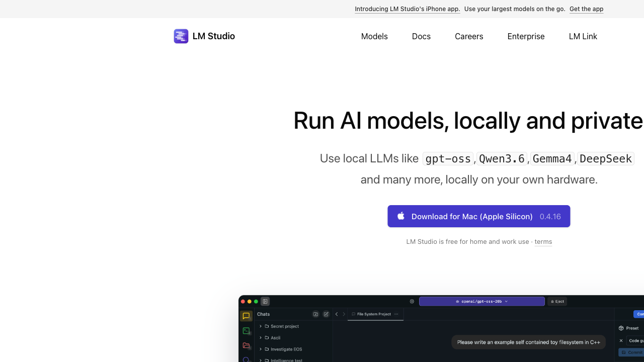
Task: Click the gear icon beside model selector
Action: coord(412,302)
